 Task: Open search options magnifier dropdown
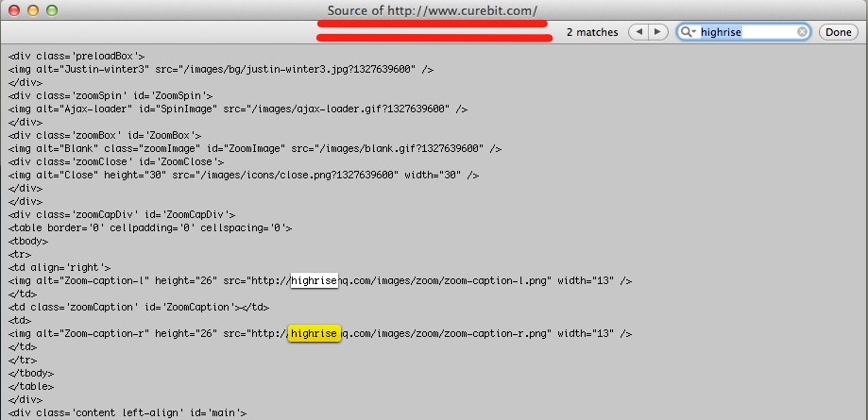pyautogui.click(x=689, y=32)
